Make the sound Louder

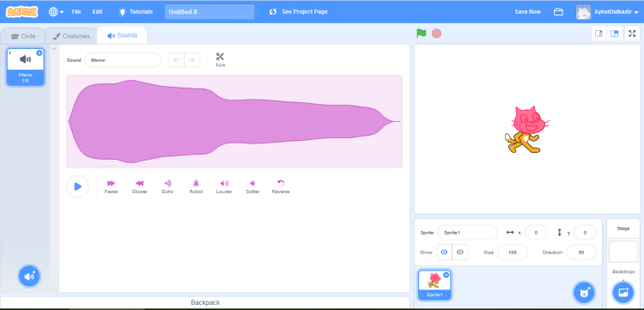point(224,187)
